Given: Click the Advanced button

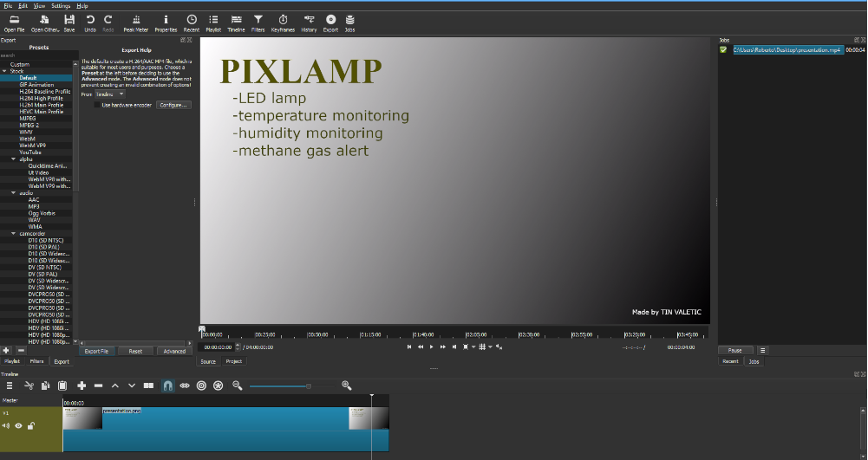Looking at the screenshot, I should click(x=174, y=351).
